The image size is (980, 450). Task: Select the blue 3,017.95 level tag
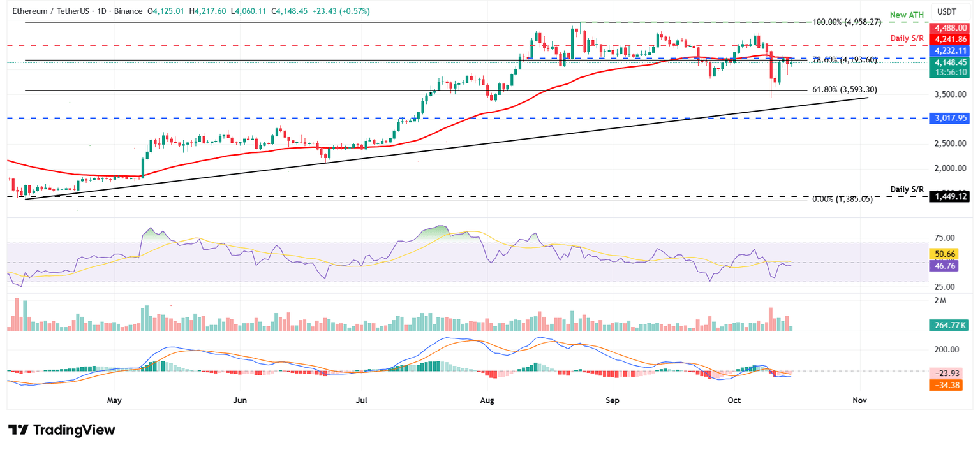951,118
